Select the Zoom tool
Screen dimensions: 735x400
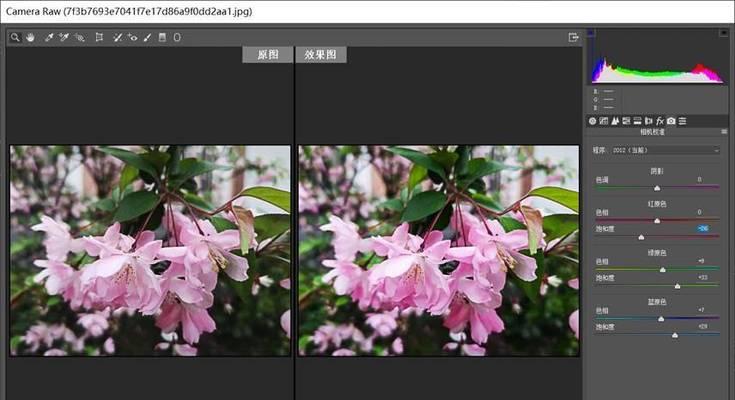coord(15,37)
